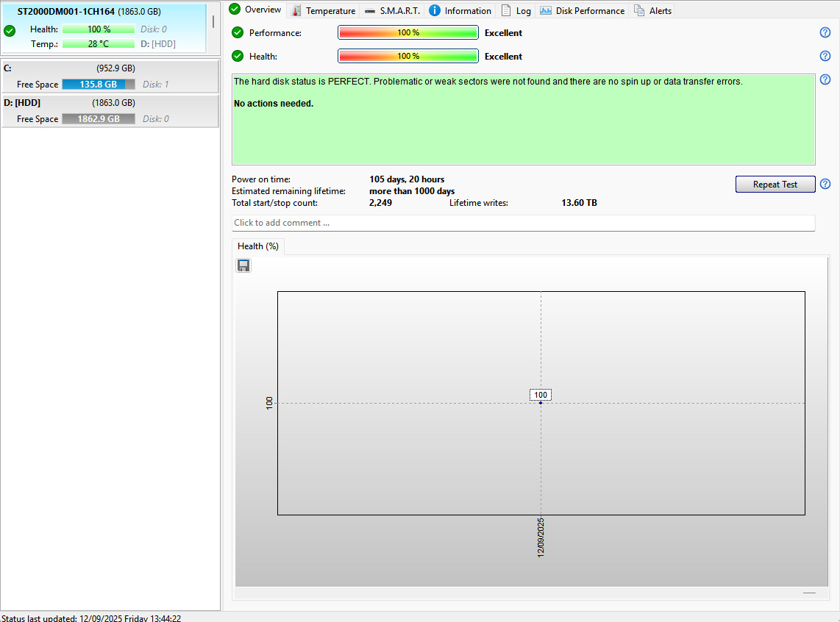Click the Overview tab check icon

235,9
